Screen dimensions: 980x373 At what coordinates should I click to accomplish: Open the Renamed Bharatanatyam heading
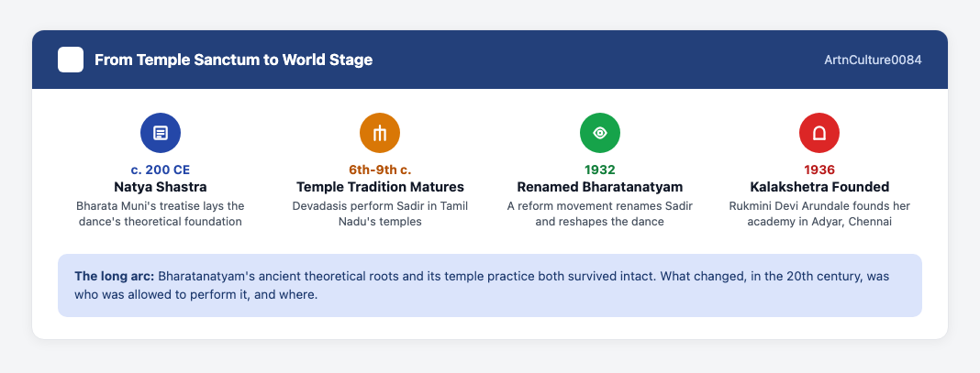pos(600,187)
